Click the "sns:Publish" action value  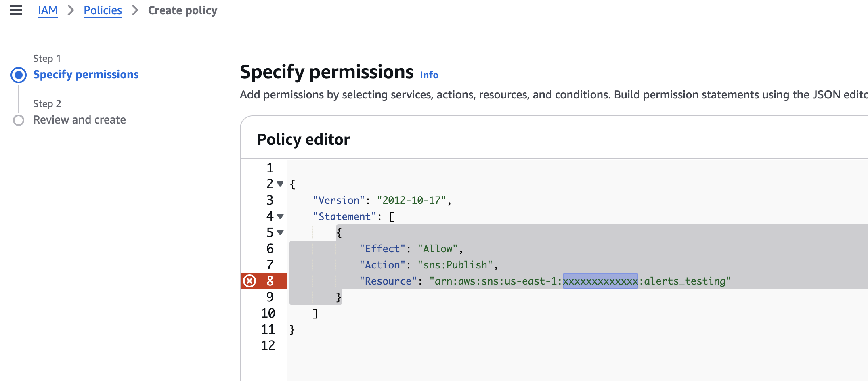pos(455,265)
